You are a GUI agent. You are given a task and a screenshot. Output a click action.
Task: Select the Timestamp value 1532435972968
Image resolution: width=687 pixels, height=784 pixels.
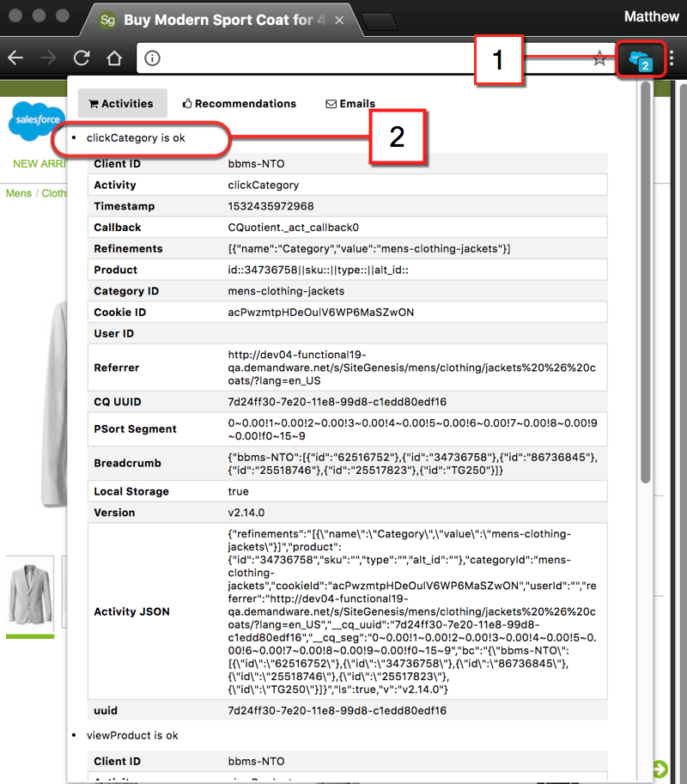[271, 206]
